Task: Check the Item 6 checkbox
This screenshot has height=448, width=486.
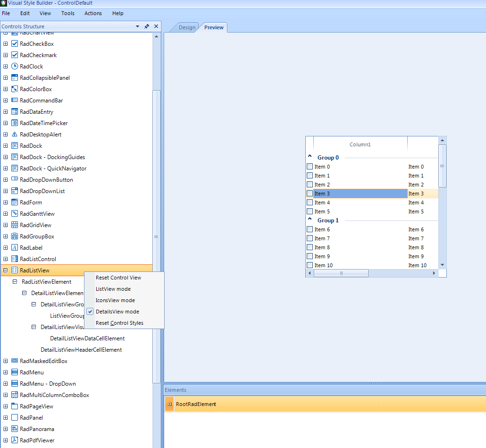Action: [x=310, y=229]
